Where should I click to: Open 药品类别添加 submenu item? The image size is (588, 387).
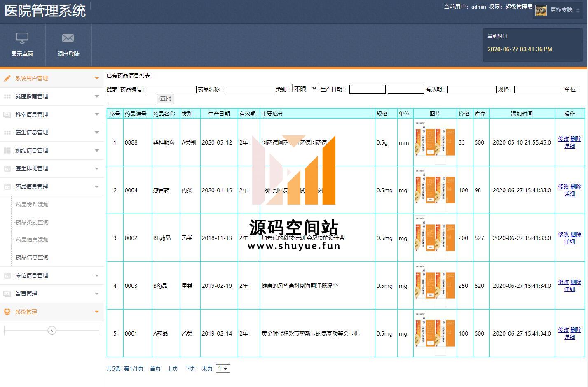pos(32,205)
